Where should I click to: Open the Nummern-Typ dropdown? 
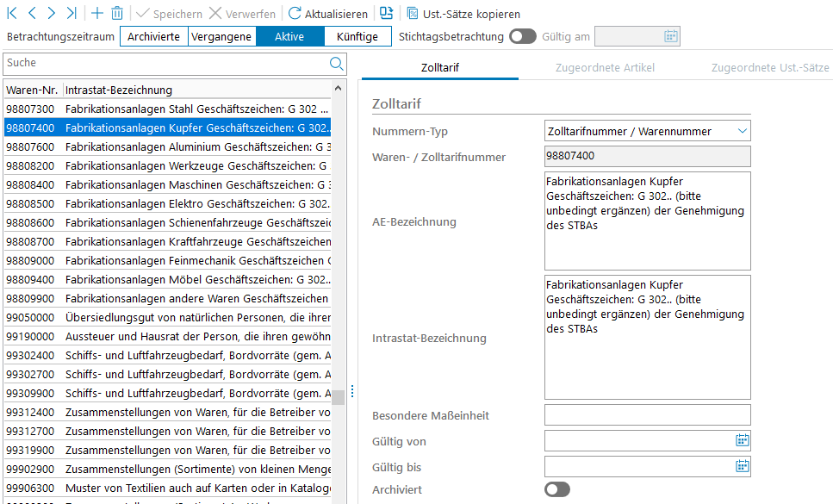tap(742, 131)
